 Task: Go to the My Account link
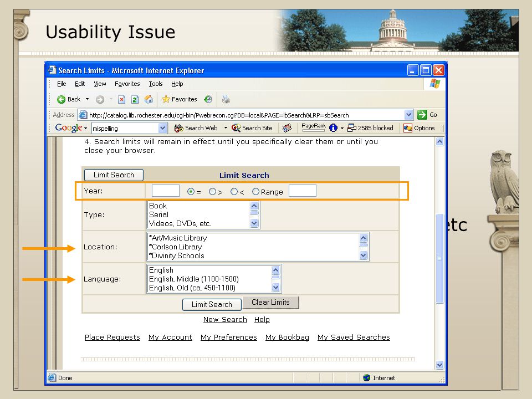tap(170, 337)
